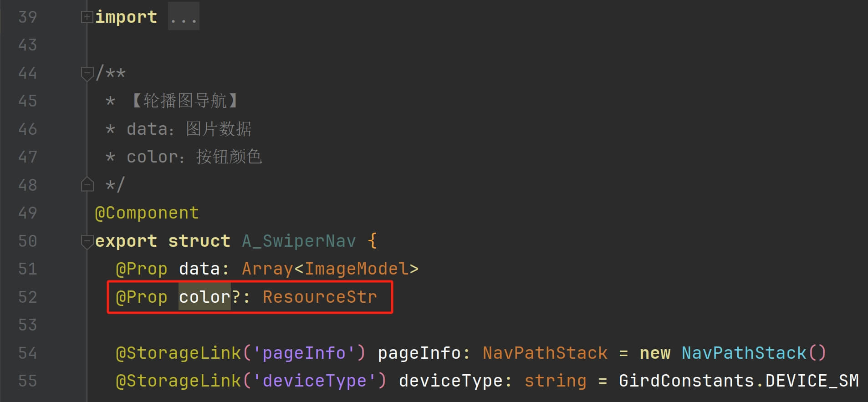Click the NavPathStack constructor call

(x=754, y=353)
